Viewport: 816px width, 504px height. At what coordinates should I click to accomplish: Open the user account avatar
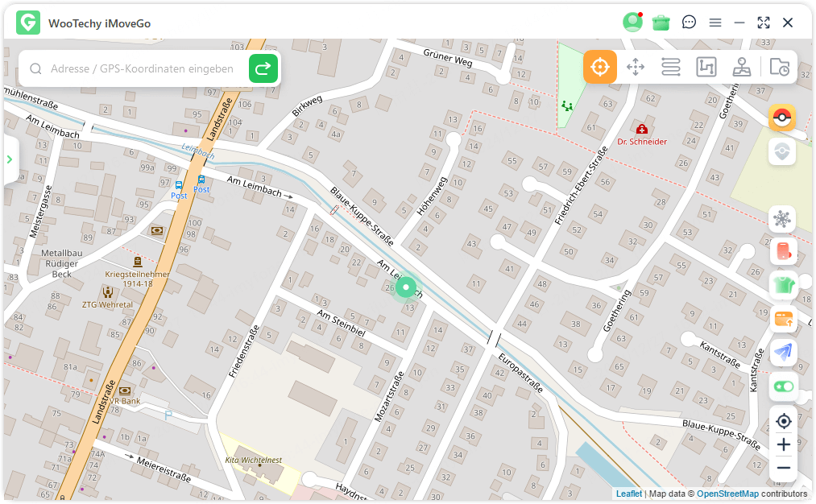pos(632,23)
